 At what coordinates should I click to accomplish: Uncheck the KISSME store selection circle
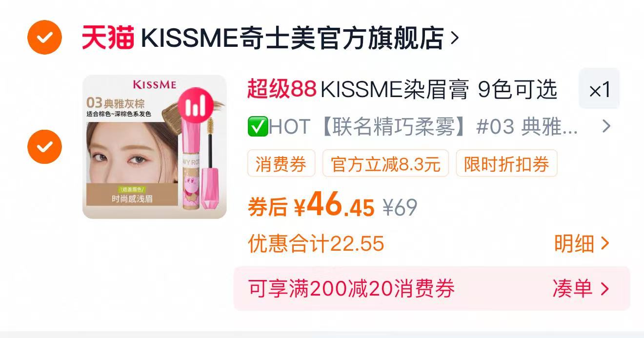pyautogui.click(x=44, y=38)
